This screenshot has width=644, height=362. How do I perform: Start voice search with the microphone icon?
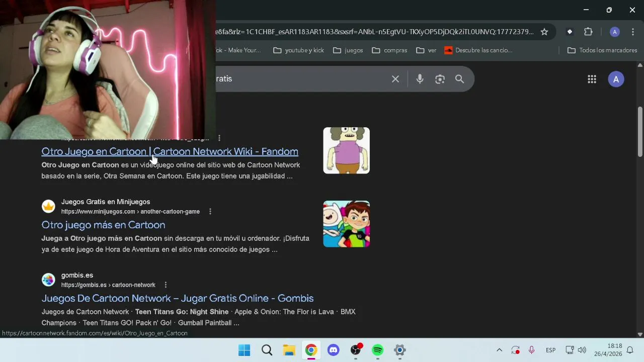[x=420, y=79]
